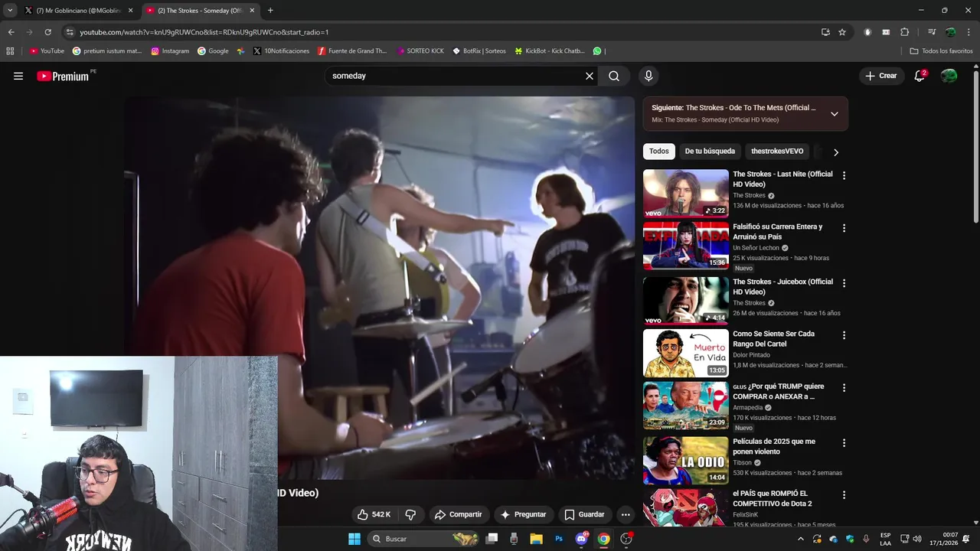Image resolution: width=980 pixels, height=551 pixels.
Task: Show hidden system tray icons
Action: click(801, 539)
